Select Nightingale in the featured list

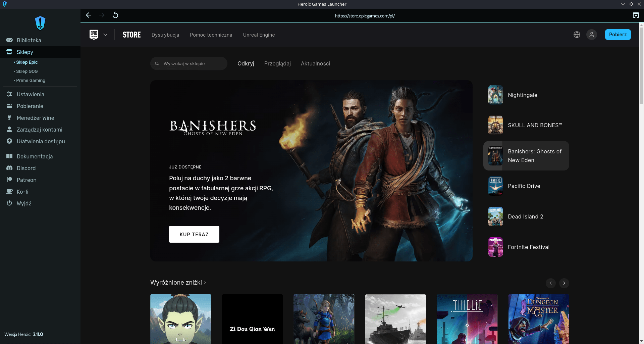pos(526,95)
